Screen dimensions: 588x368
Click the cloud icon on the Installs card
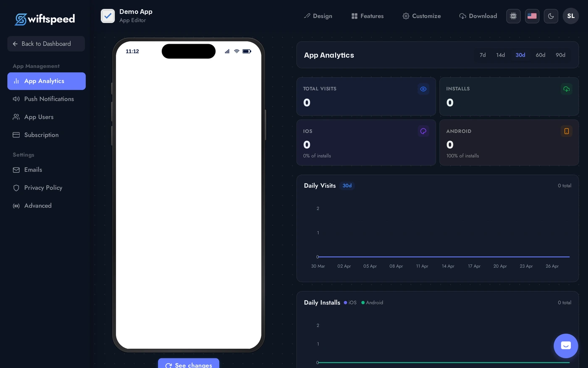[566, 89]
